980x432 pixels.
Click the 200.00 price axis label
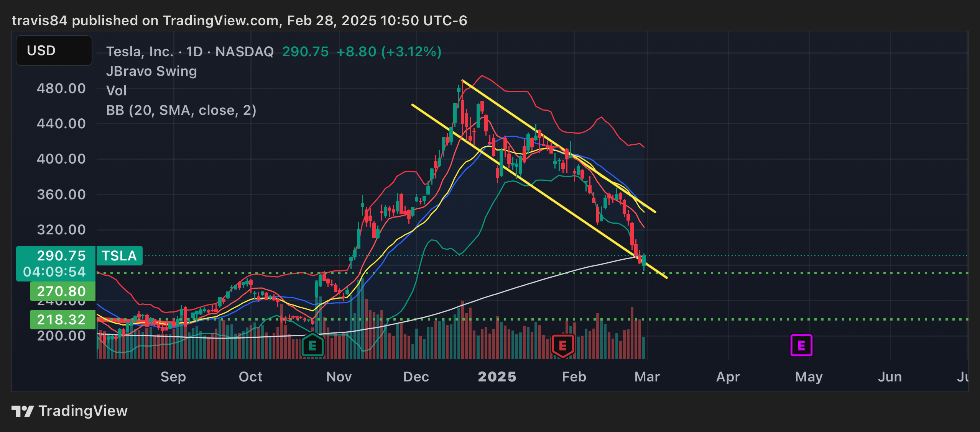point(61,336)
